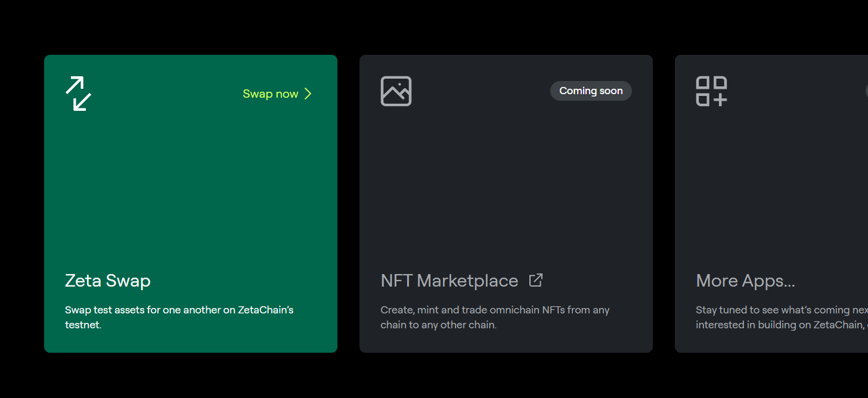The height and width of the screenshot is (398, 868).
Task: Click the 'Create, mint and trade' description text
Action: click(x=495, y=318)
